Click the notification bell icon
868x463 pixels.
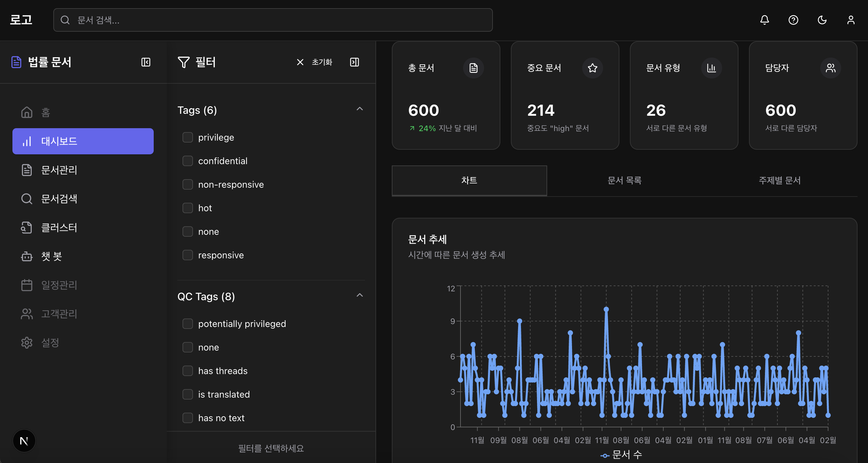(765, 20)
